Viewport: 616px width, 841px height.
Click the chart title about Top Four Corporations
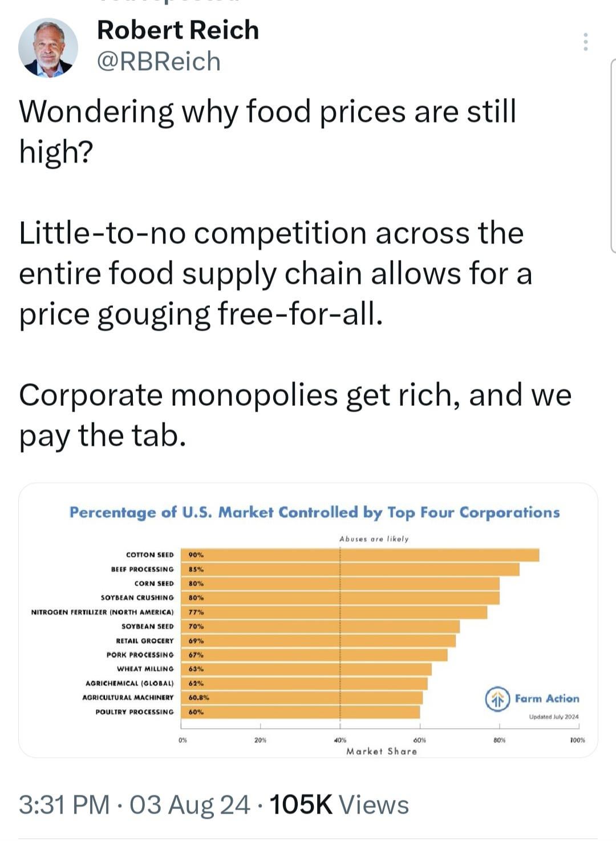(314, 512)
